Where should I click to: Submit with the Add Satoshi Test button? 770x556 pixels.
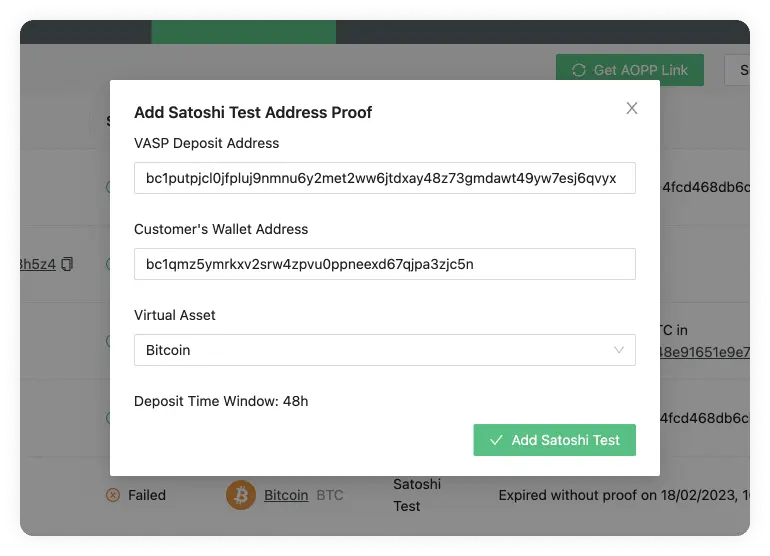[554, 440]
